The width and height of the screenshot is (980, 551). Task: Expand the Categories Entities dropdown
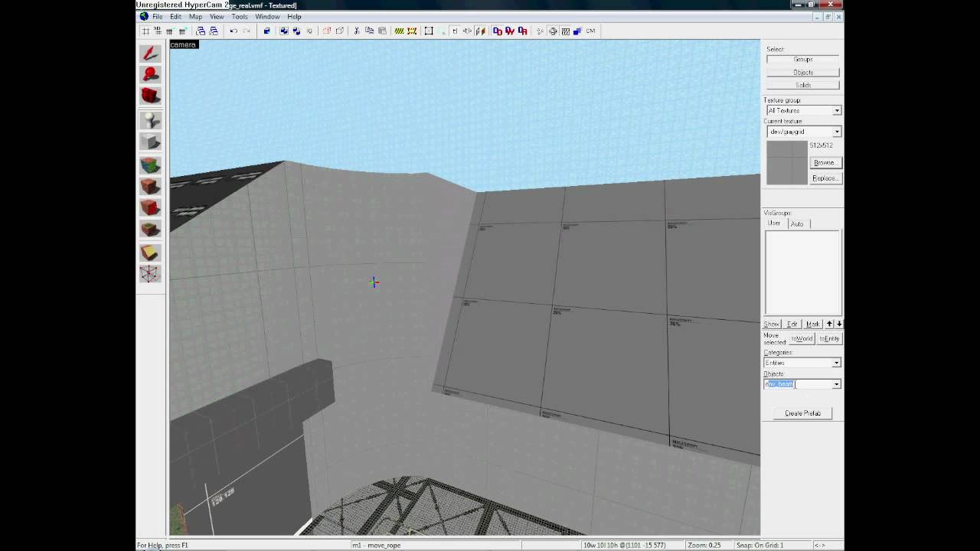tap(837, 363)
